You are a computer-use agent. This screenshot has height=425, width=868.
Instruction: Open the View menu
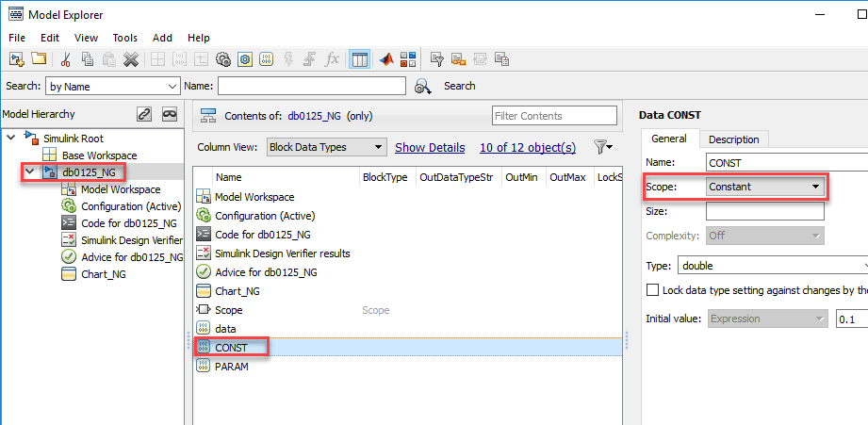(86, 38)
